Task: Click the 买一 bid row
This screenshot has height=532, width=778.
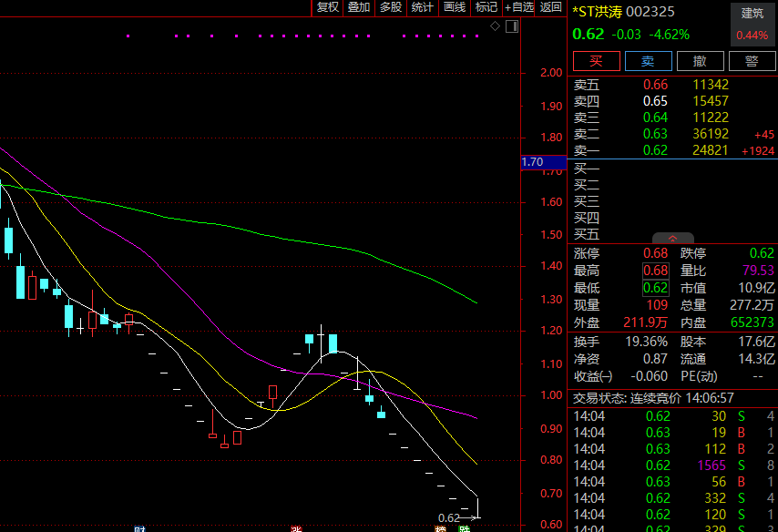Action: pyautogui.click(x=672, y=169)
